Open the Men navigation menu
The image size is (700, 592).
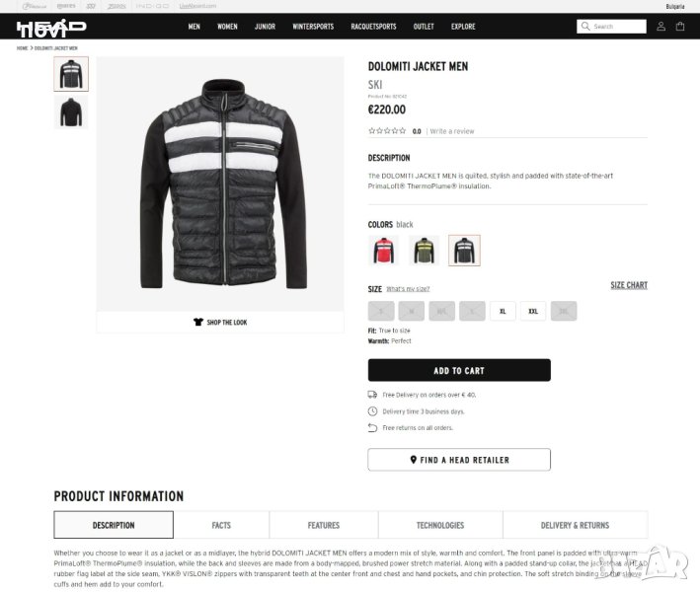pos(194,27)
